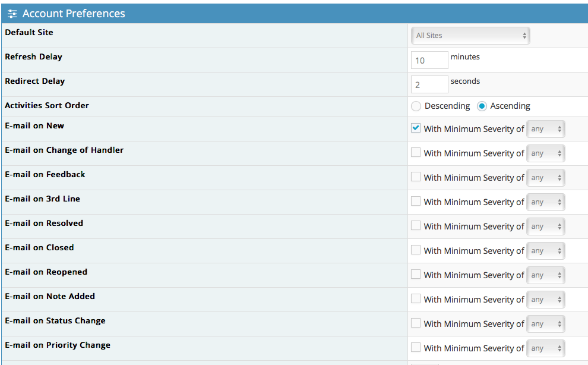Open severity dropdown for E-mail on Status Change
This screenshot has height=365, width=588.
[546, 324]
